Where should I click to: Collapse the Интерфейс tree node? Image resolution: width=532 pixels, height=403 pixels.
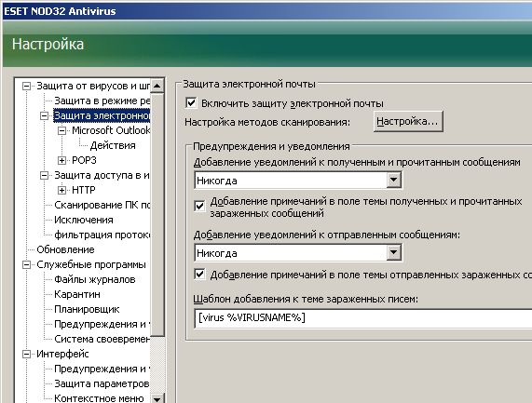point(26,355)
